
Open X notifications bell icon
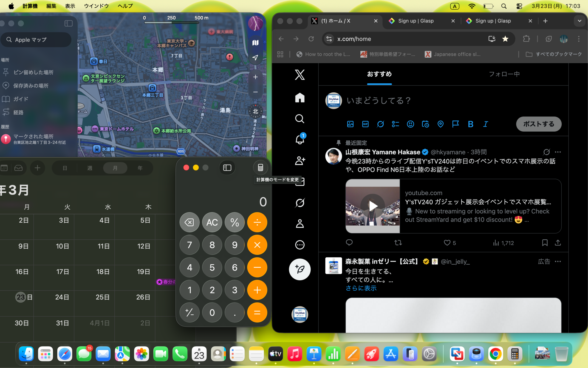[x=300, y=140]
